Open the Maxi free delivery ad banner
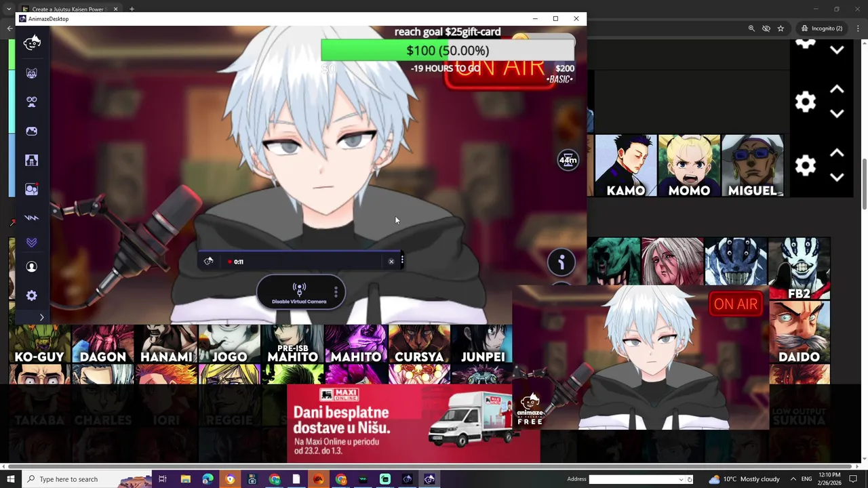Viewport: 868px width, 488px height. click(x=413, y=424)
